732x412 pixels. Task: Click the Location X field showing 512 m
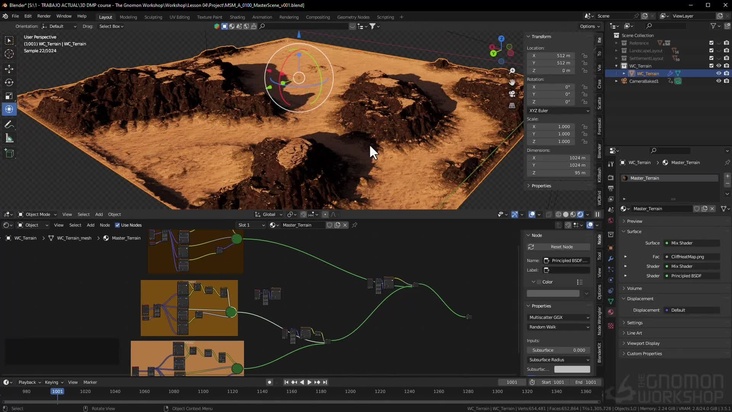coord(550,56)
